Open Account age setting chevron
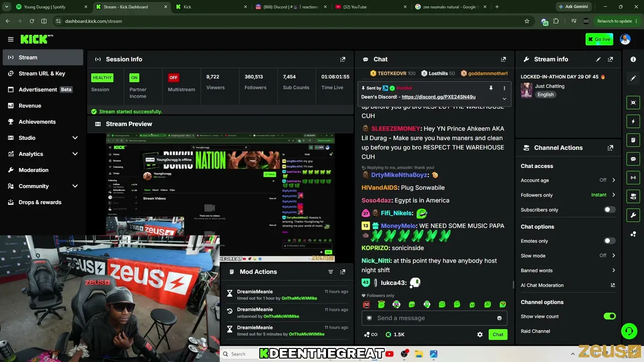 point(613,180)
